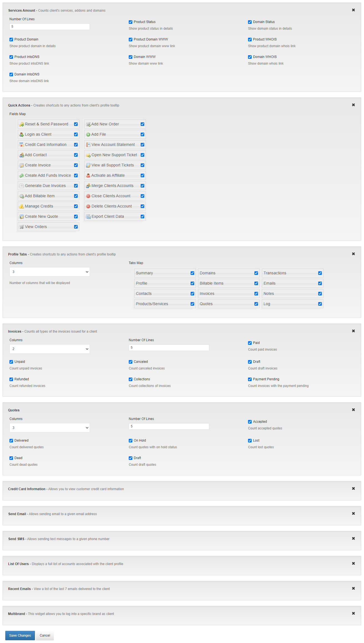Click the Manage Credits coins icon

pyautogui.click(x=21, y=206)
